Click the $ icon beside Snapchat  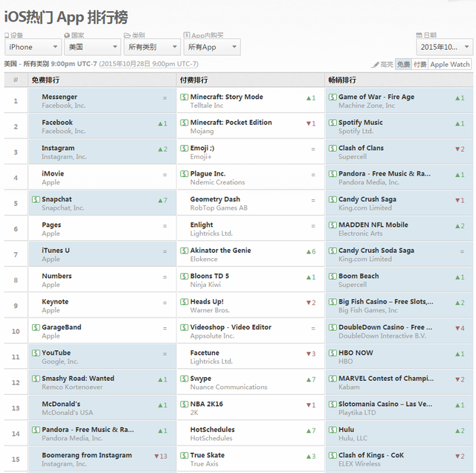pos(36,199)
